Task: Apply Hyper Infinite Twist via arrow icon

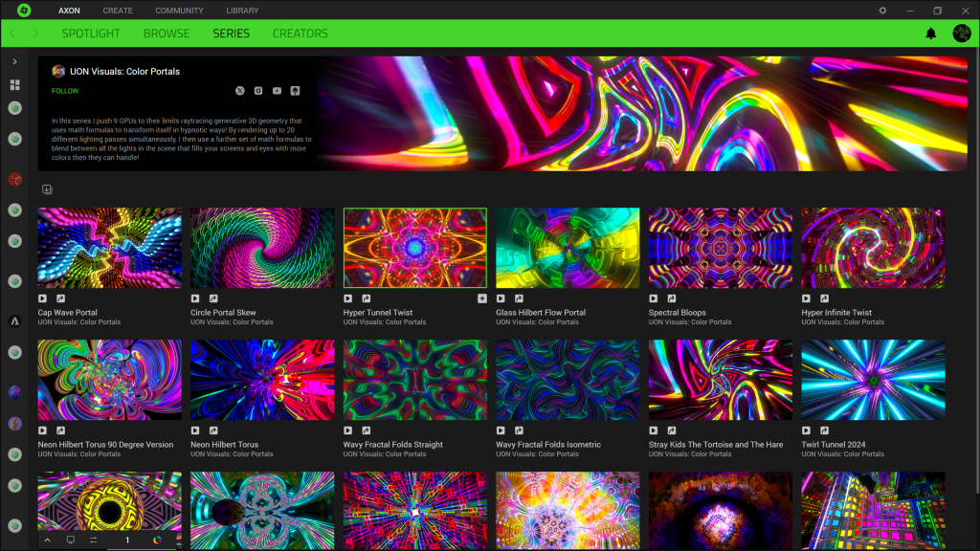Action: [x=824, y=298]
